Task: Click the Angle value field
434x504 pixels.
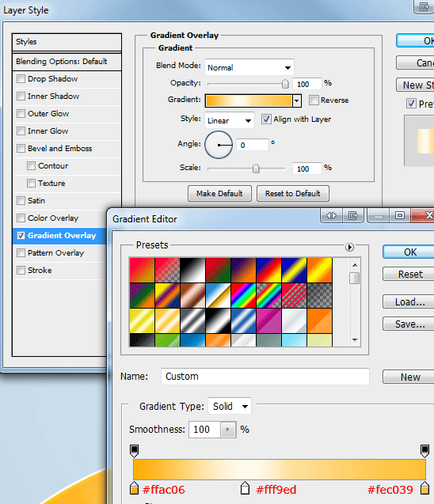Action: click(x=253, y=145)
